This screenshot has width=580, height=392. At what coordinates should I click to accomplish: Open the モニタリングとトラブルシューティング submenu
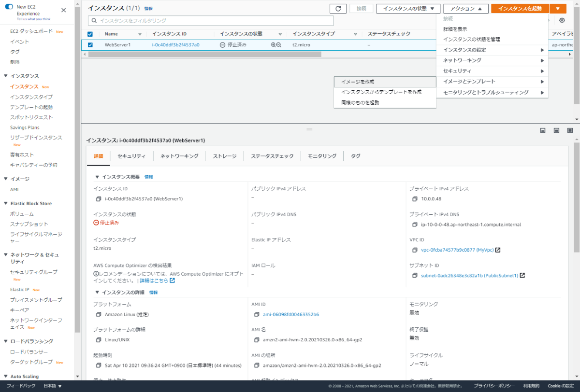pos(492,93)
